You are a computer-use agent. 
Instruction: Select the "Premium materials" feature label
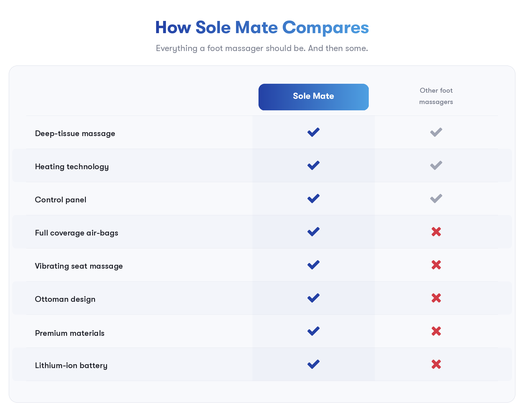[69, 333]
